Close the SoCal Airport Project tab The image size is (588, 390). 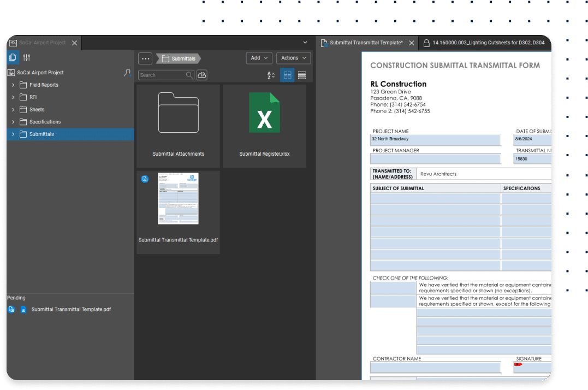[x=75, y=43]
